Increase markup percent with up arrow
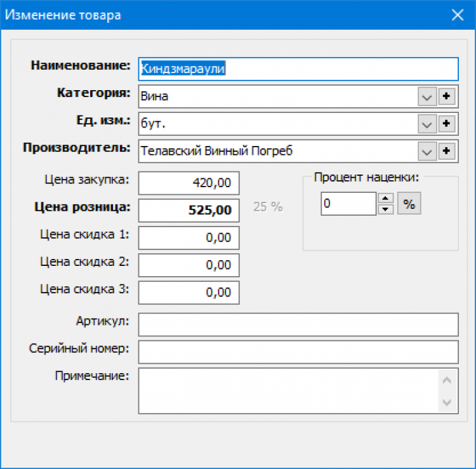 (x=385, y=198)
